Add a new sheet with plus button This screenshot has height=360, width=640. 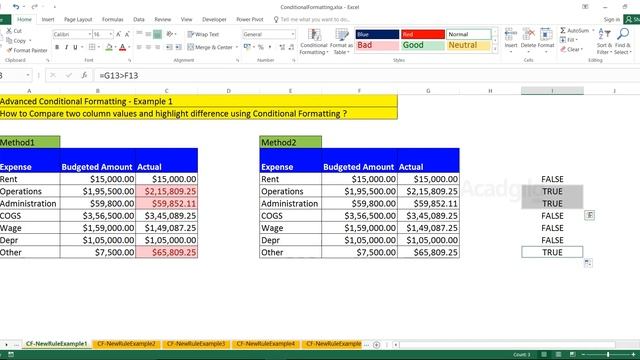point(376,345)
